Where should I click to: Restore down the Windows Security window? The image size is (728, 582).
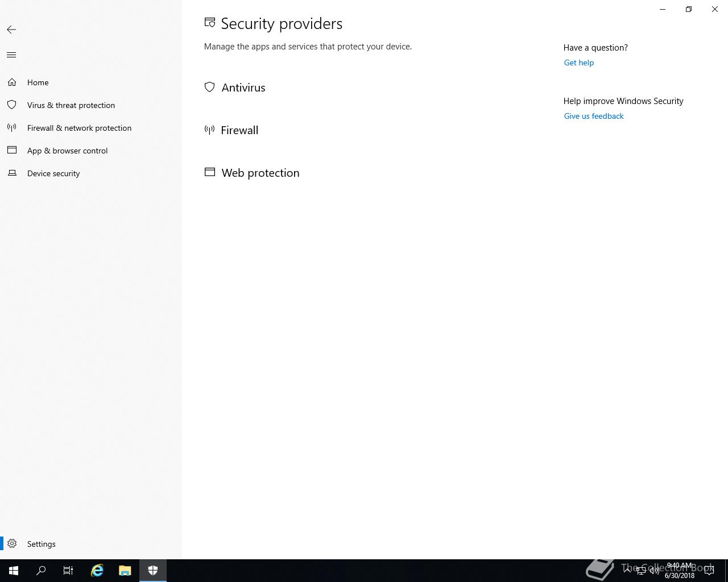pyautogui.click(x=689, y=9)
